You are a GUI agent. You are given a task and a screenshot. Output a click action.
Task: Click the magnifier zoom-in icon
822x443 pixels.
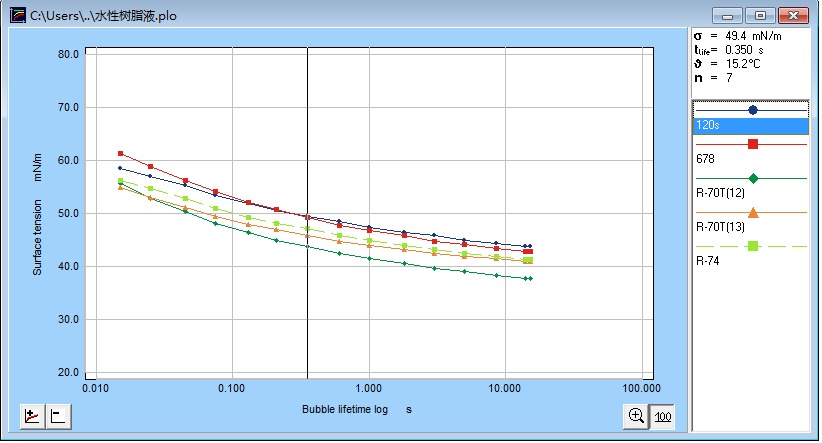(635, 416)
